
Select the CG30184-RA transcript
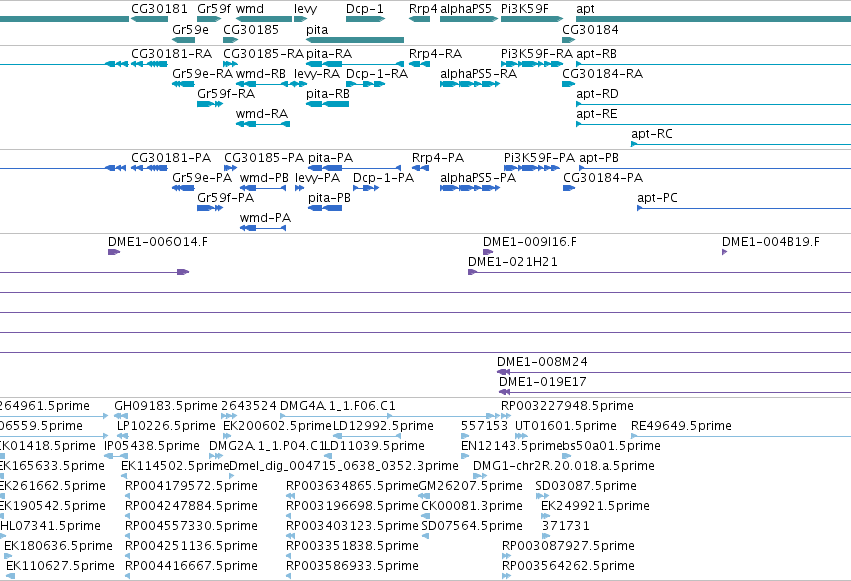tap(569, 84)
